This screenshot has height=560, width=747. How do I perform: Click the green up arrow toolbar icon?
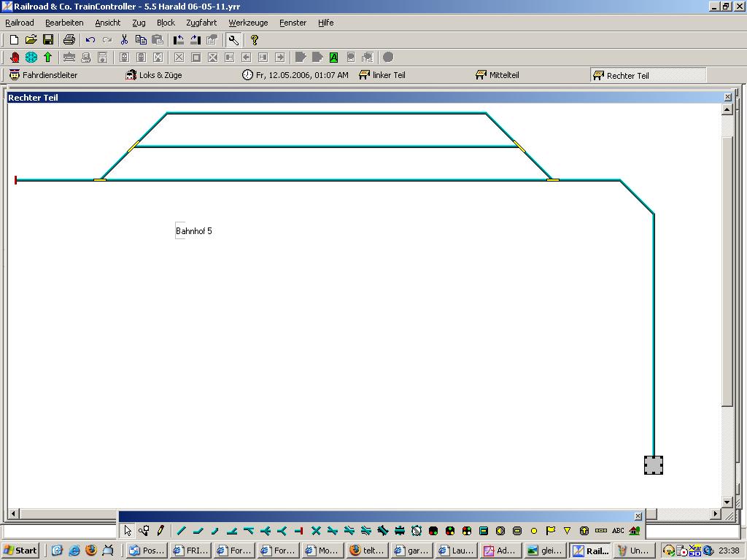pos(48,57)
